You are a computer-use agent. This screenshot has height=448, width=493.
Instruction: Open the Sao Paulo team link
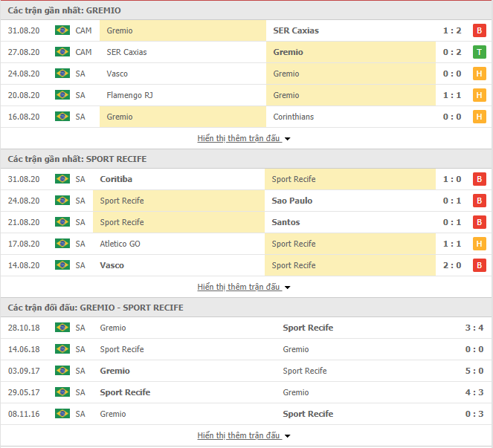(291, 201)
